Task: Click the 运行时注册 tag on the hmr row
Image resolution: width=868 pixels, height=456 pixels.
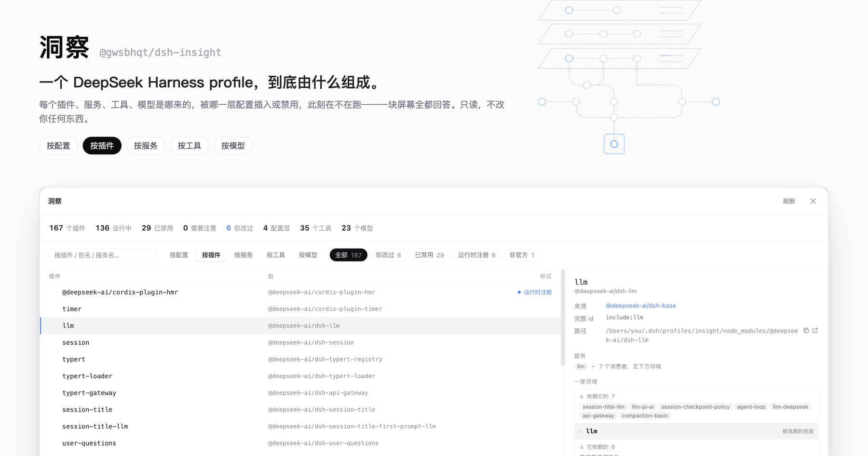Action: (x=535, y=292)
